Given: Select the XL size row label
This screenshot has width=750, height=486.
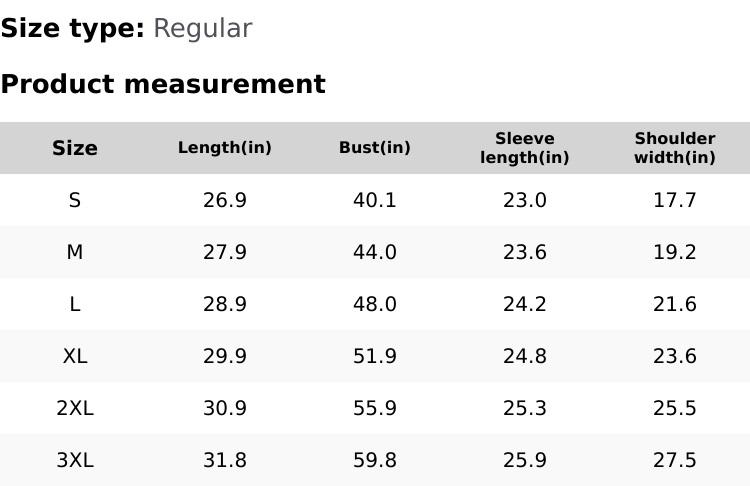Looking at the screenshot, I should [x=75, y=356].
